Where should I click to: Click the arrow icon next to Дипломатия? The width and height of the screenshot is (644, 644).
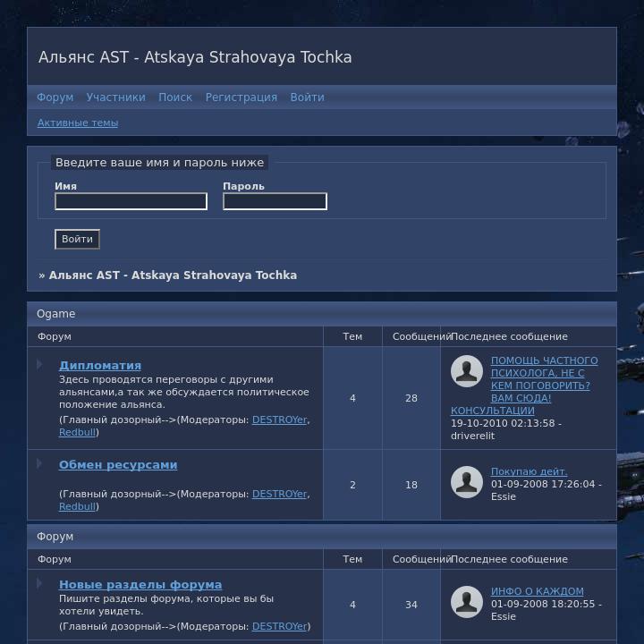39,364
